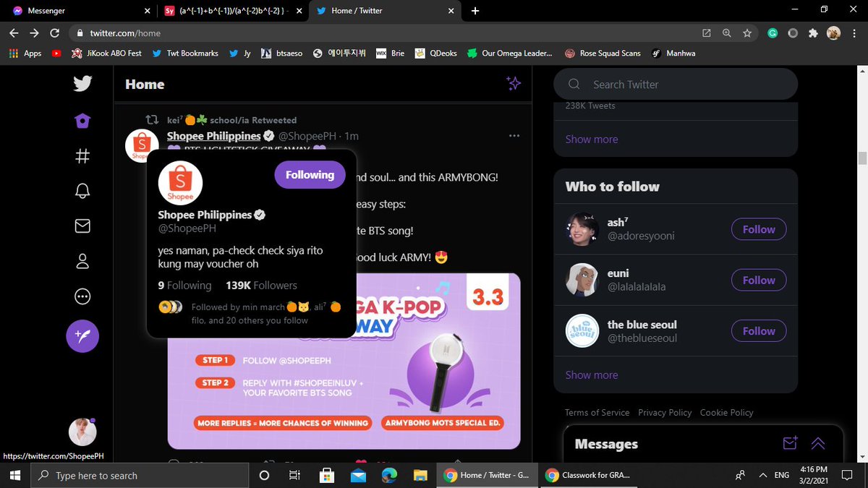Click the Twitter bird logo
The width and height of the screenshot is (868, 488).
pyautogui.click(x=82, y=84)
